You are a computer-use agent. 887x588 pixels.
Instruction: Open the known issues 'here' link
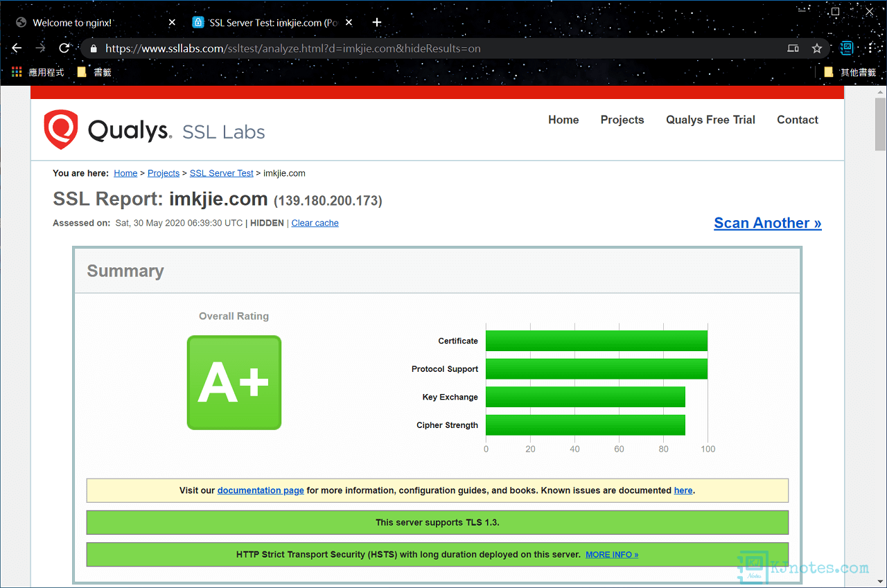tap(683, 490)
